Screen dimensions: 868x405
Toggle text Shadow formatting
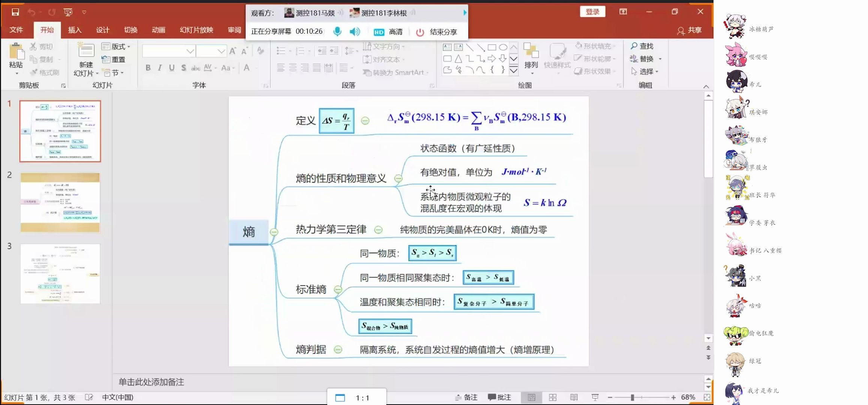(183, 68)
